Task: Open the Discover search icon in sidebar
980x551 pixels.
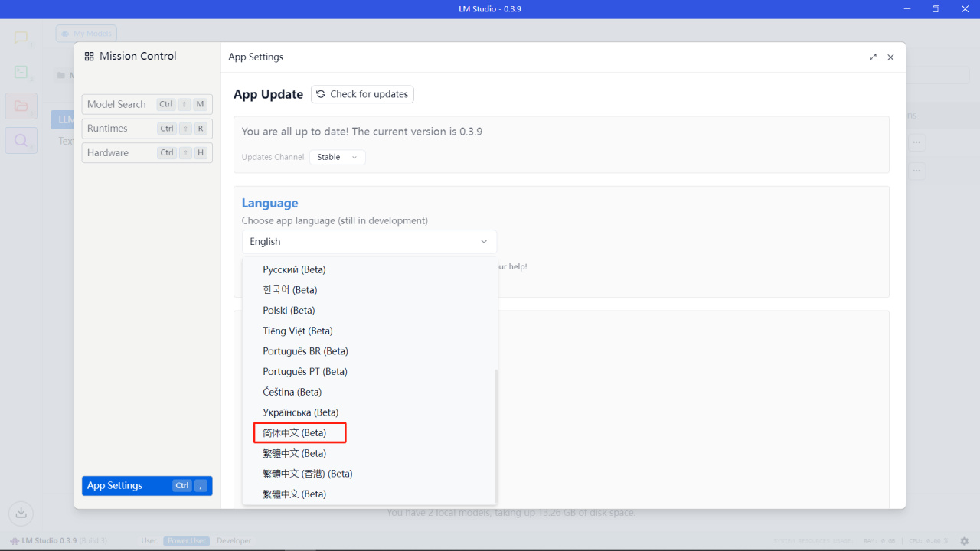Action: [x=21, y=140]
